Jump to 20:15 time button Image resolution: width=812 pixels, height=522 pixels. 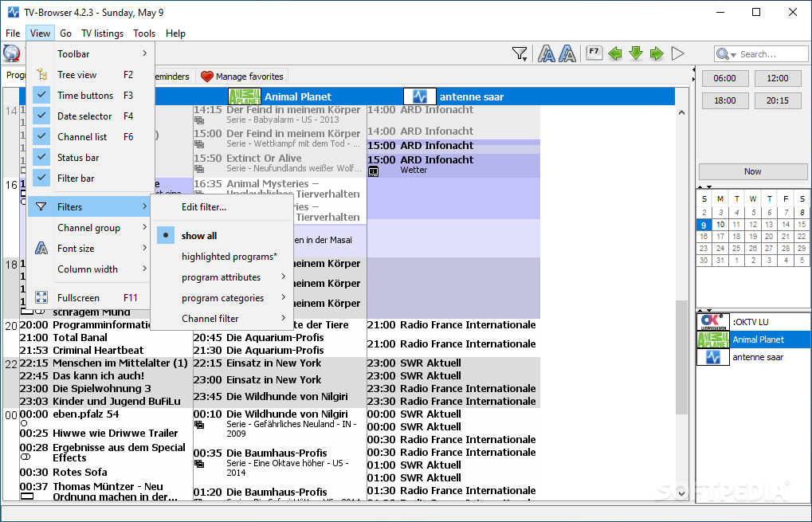tap(778, 100)
